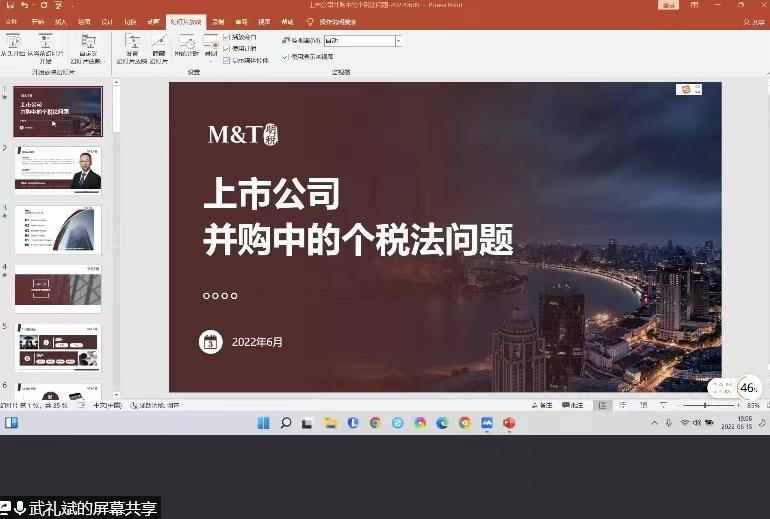Click the Save icon in quick access toolbar
Viewport: 770px width, 519px height.
tap(10, 5)
